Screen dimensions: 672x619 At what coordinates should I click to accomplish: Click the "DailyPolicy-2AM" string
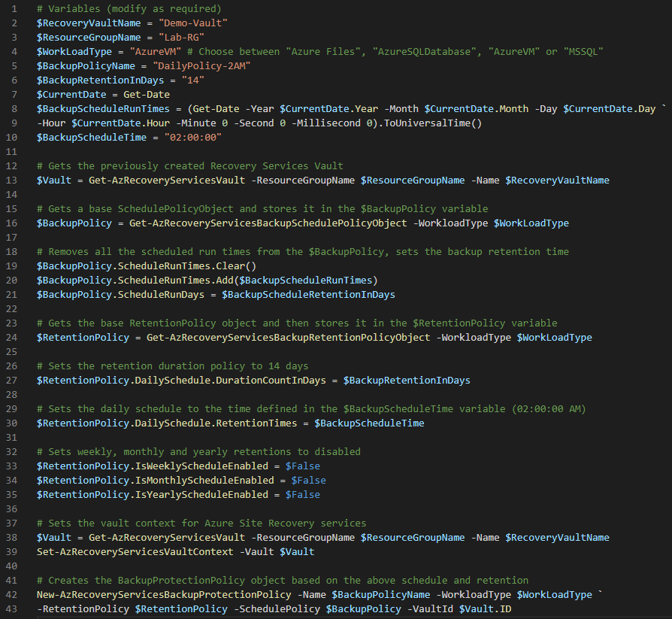click(201, 66)
